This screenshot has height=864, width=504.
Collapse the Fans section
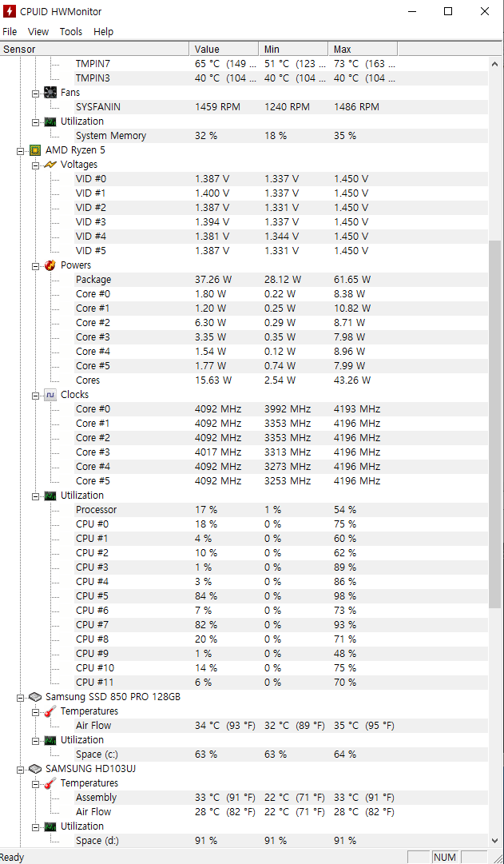coord(35,92)
